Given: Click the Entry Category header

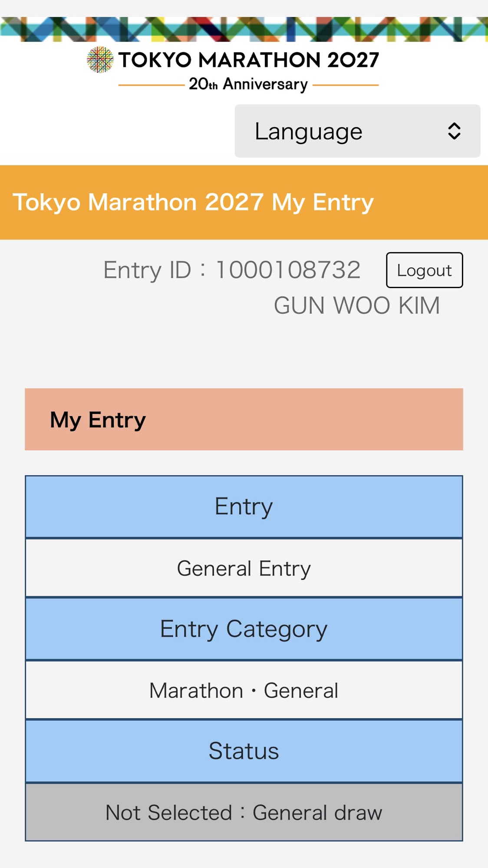Looking at the screenshot, I should 244,629.
